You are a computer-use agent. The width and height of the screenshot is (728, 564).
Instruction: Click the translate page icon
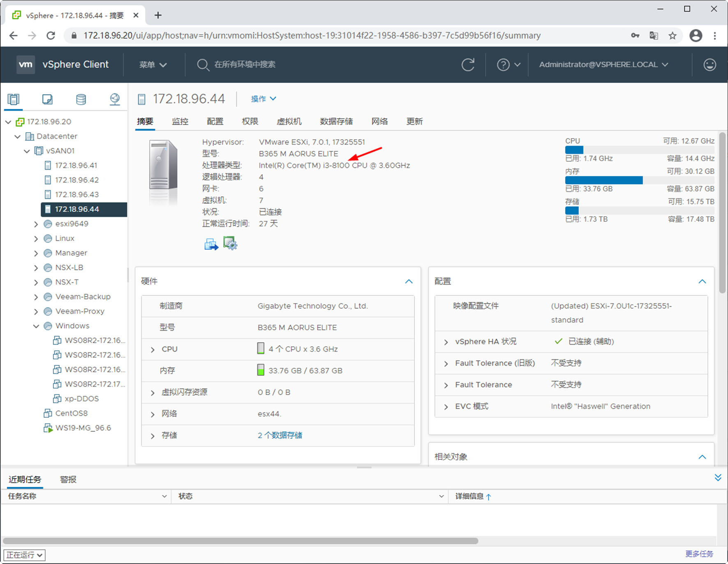point(654,36)
